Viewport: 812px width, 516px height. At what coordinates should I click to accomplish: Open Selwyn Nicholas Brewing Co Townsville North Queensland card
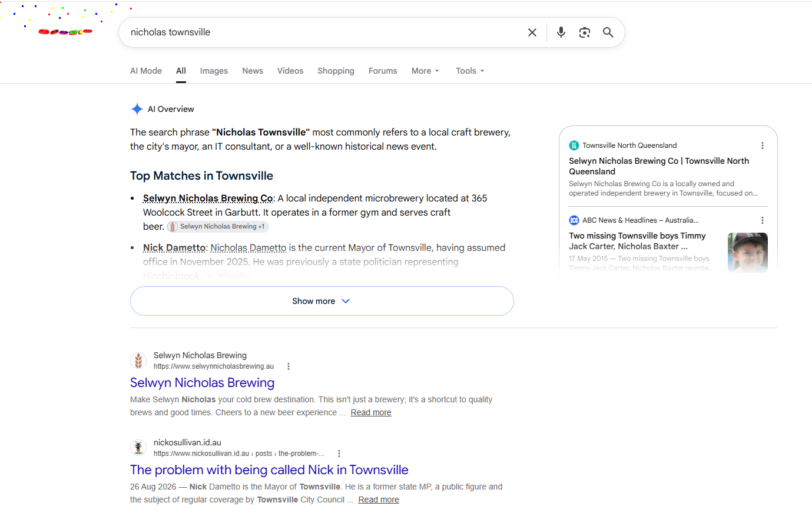pos(659,166)
